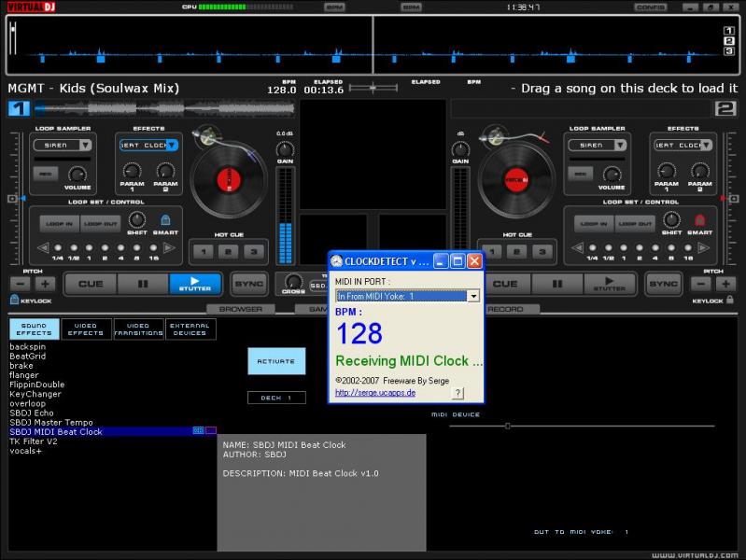The image size is (746, 560).
Task: Double loop length with deck 1 right arrow
Action: 169,247
